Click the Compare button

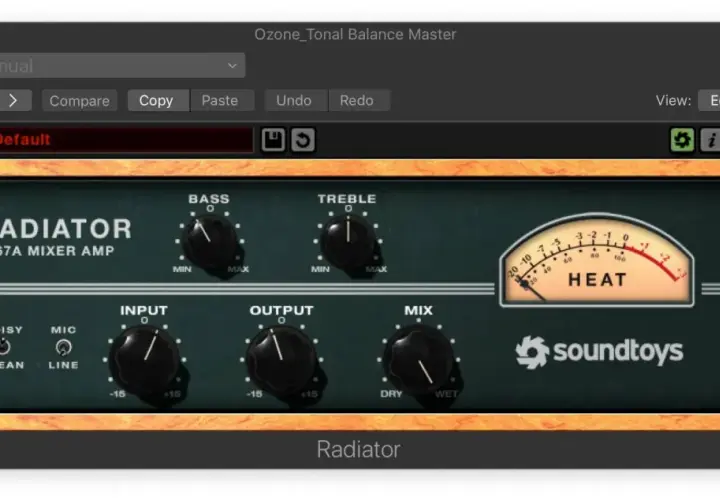click(x=79, y=101)
